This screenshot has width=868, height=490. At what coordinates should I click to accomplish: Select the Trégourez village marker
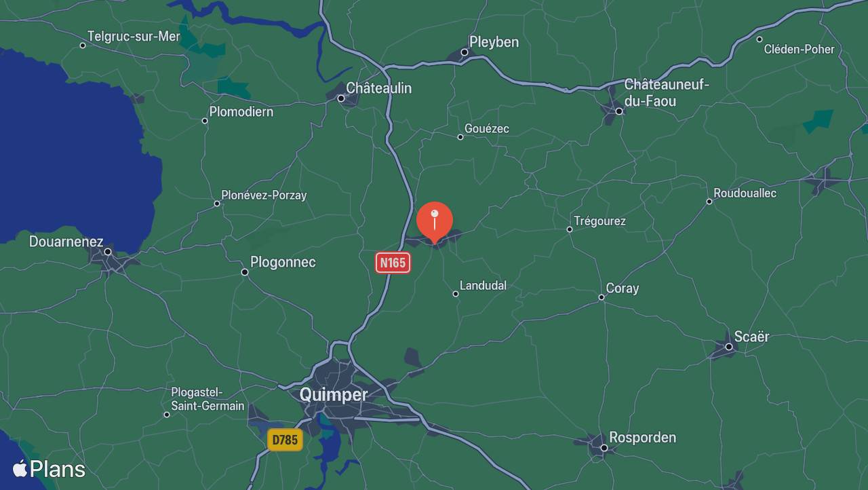[570, 229]
